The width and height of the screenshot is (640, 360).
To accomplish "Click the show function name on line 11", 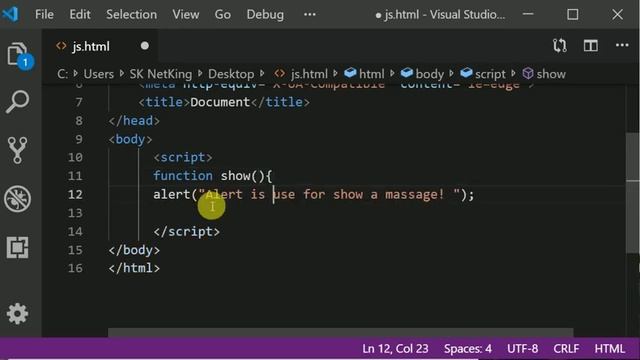I will [x=236, y=176].
